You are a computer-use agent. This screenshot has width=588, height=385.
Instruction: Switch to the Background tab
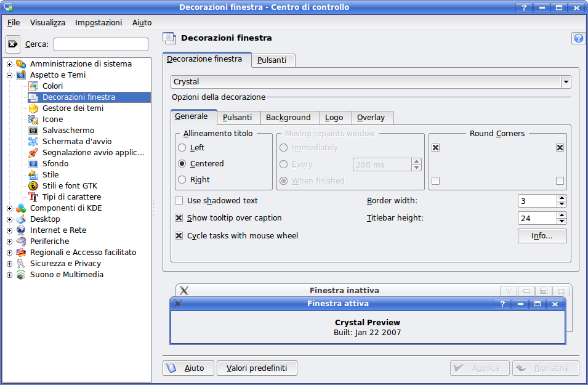click(288, 118)
